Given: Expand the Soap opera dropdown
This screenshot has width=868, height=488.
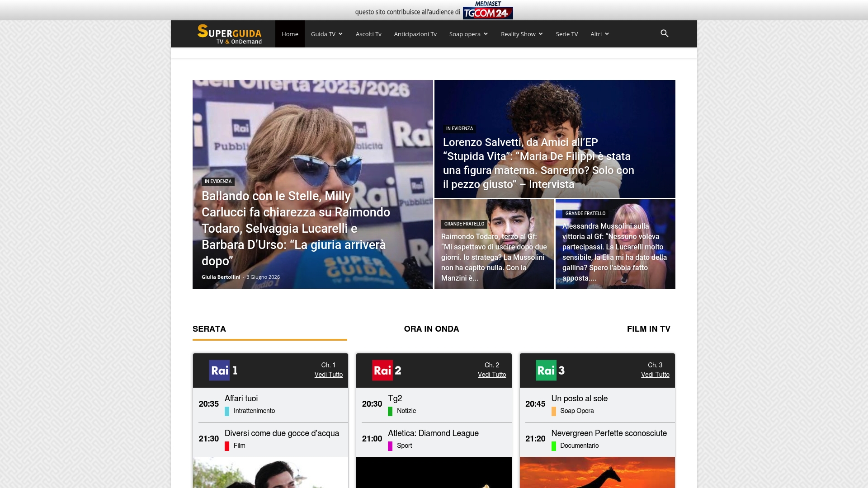Looking at the screenshot, I should [468, 34].
